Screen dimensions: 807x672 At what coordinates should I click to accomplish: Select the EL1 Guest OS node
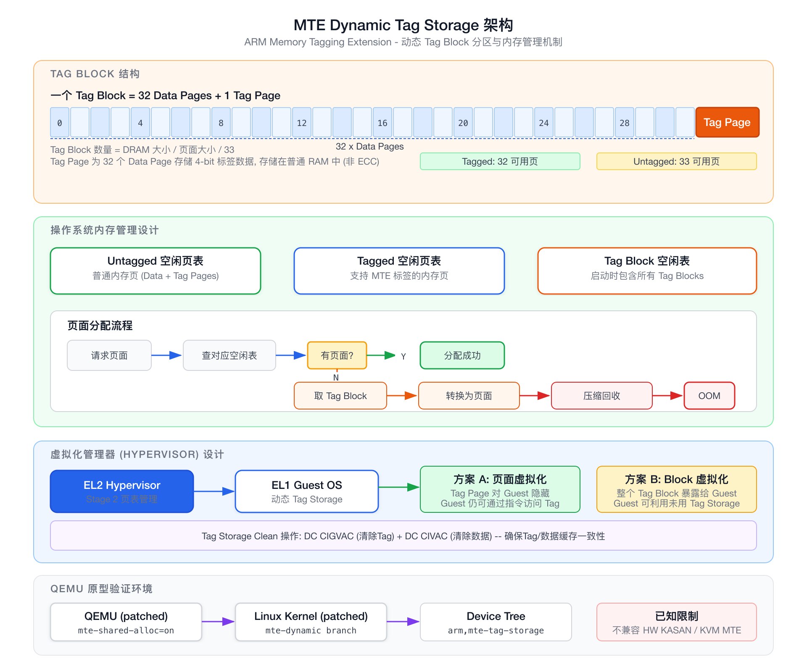pos(306,491)
